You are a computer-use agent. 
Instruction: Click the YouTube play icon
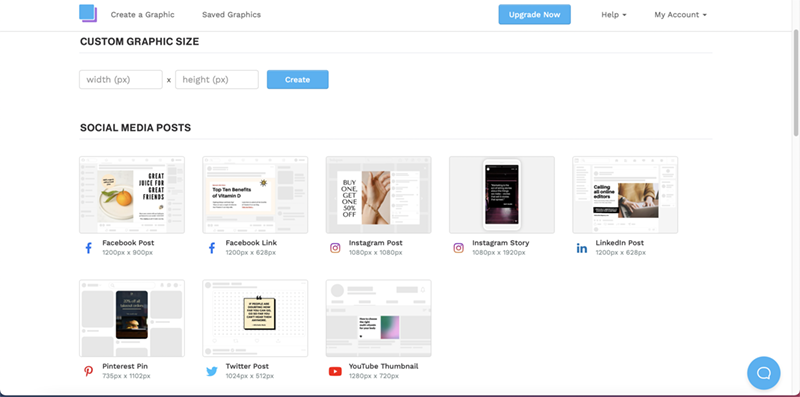335,371
